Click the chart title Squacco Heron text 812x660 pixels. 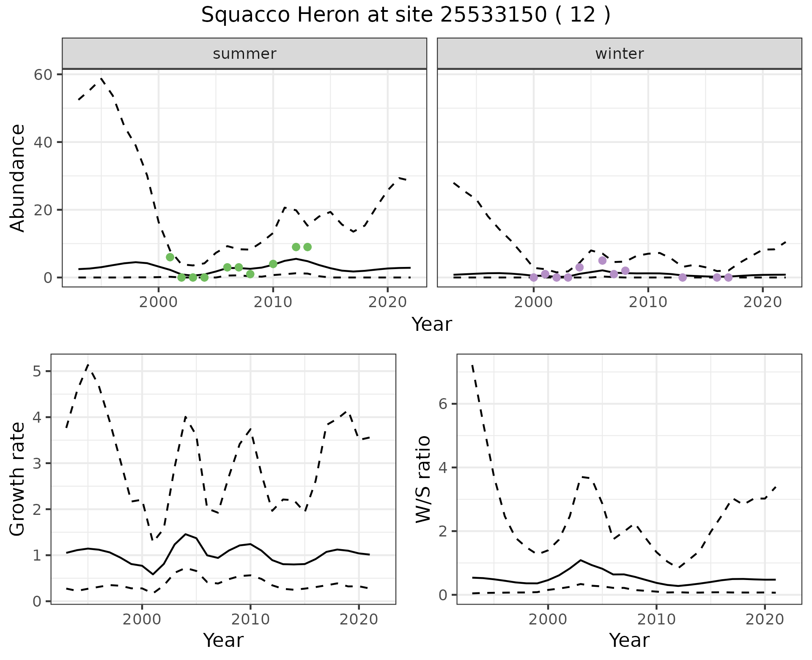point(405,15)
